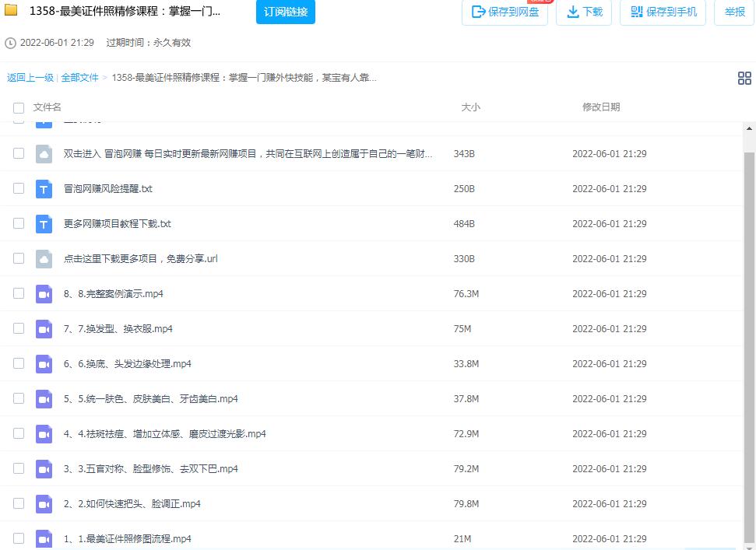The height and width of the screenshot is (550, 756).
Task: Click the text file icon for 更多网赚项目教程下载.txt
Action: tap(44, 224)
